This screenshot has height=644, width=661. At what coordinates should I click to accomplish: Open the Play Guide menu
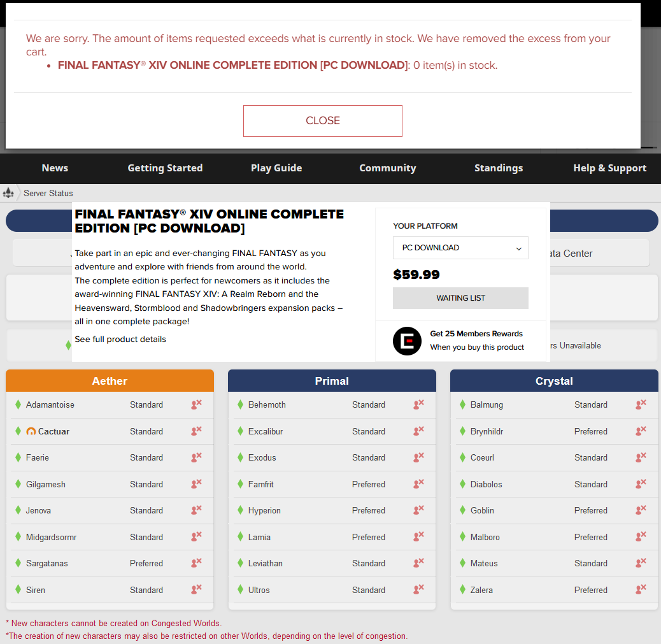276,168
